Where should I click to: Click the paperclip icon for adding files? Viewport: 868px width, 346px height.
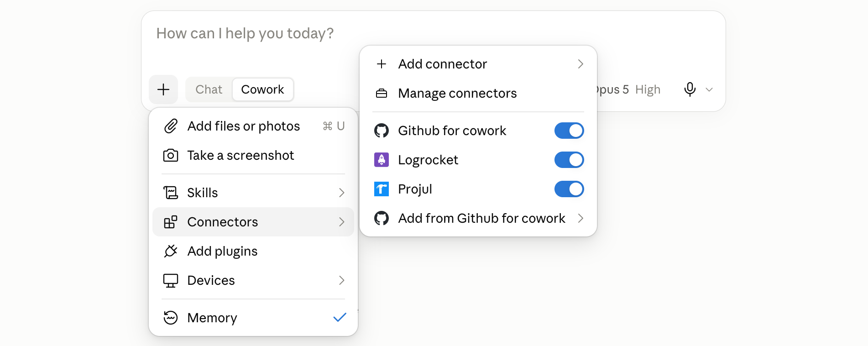[171, 126]
